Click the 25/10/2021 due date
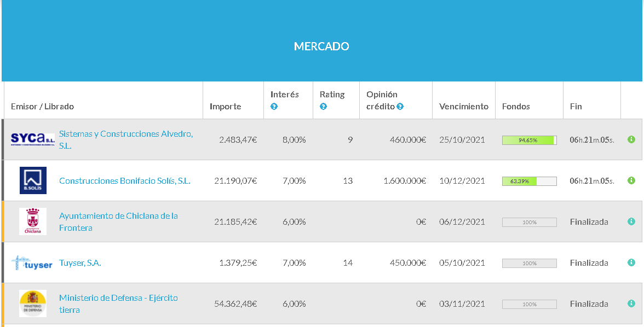The width and height of the screenshot is (644, 327). coord(462,140)
